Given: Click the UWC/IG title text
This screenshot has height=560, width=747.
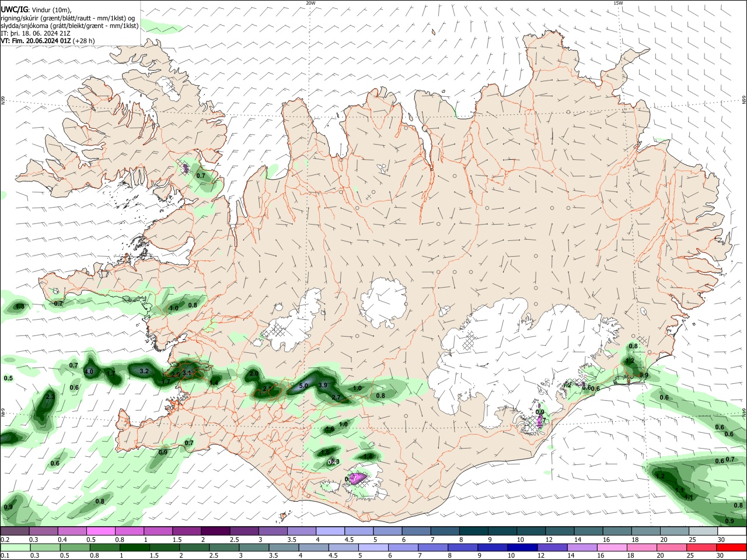Looking at the screenshot, I should [13, 10].
